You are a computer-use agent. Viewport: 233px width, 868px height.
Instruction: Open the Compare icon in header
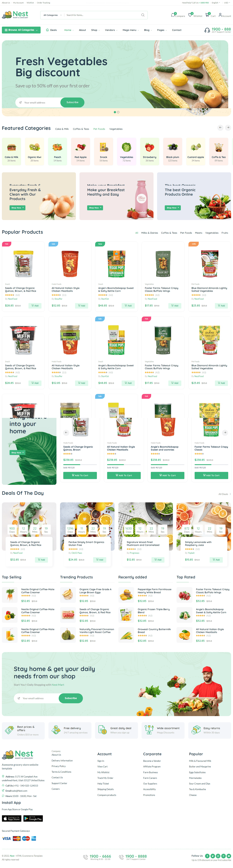pyautogui.click(x=173, y=15)
